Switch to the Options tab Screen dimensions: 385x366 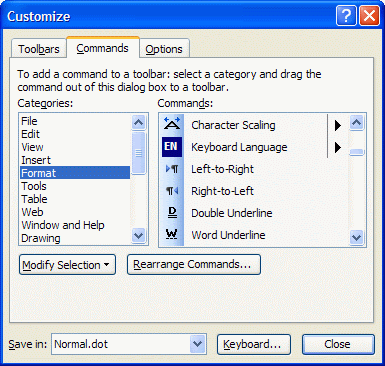[164, 49]
